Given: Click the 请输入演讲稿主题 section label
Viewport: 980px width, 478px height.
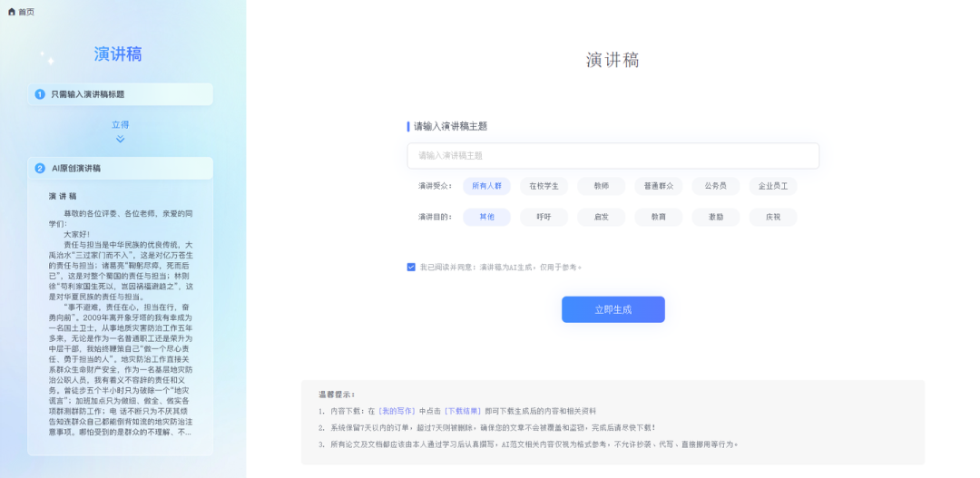Looking at the screenshot, I should [x=450, y=126].
